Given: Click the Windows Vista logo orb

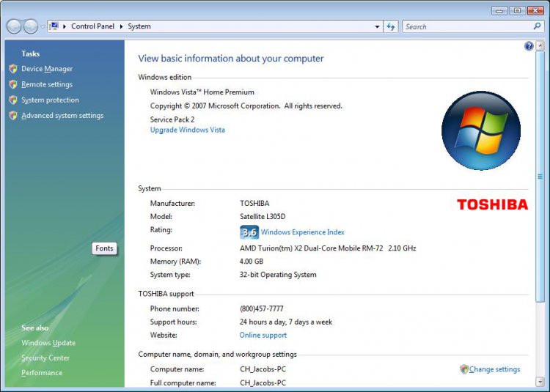Looking at the screenshot, I should [x=481, y=130].
